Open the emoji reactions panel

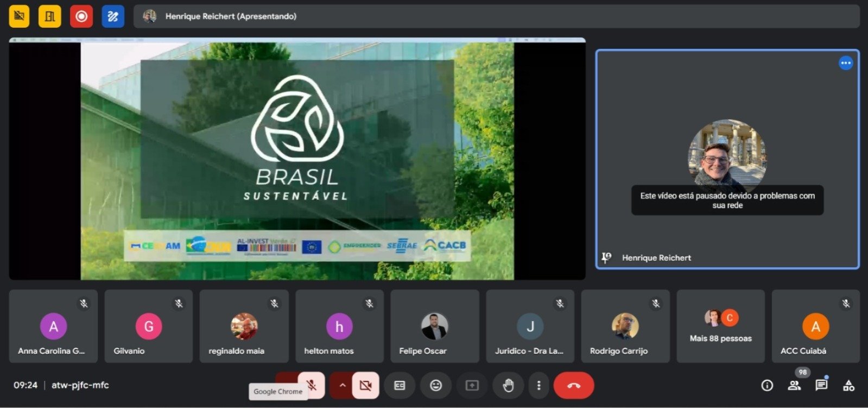click(436, 385)
